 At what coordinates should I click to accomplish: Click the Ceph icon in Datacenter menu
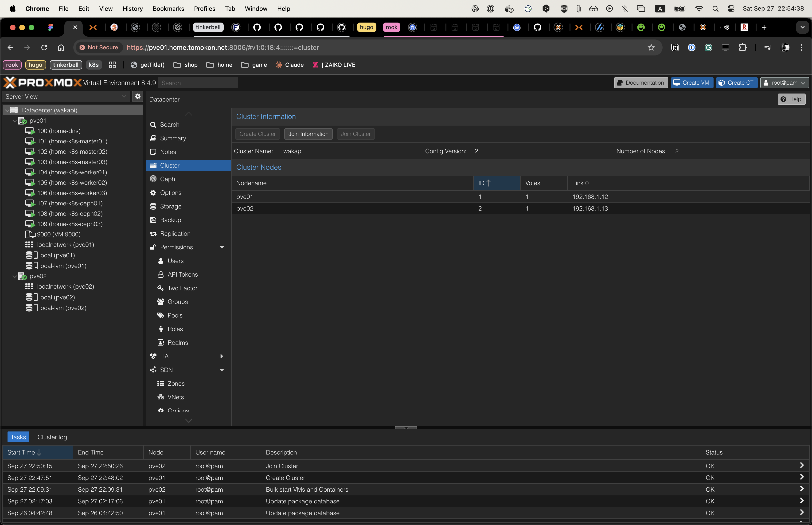pyautogui.click(x=153, y=179)
